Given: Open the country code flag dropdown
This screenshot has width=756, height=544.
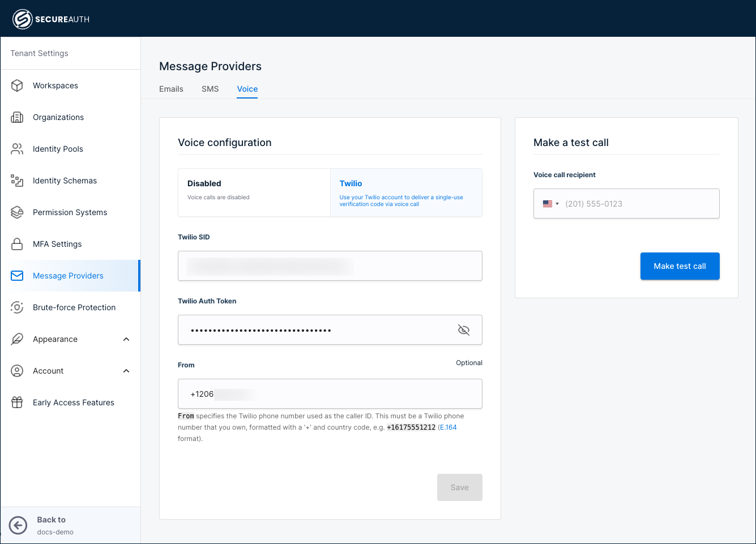Looking at the screenshot, I should point(549,203).
